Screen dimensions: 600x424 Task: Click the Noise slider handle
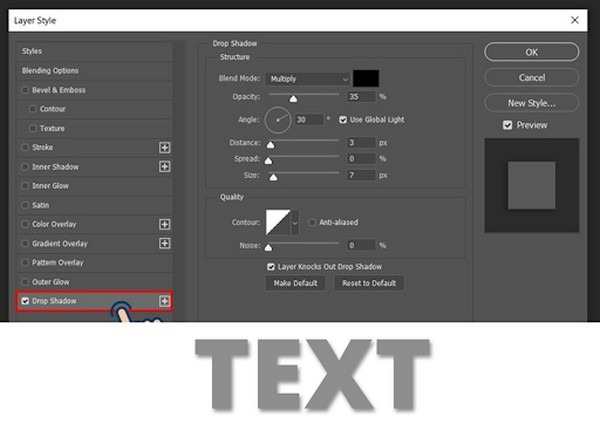(x=269, y=247)
